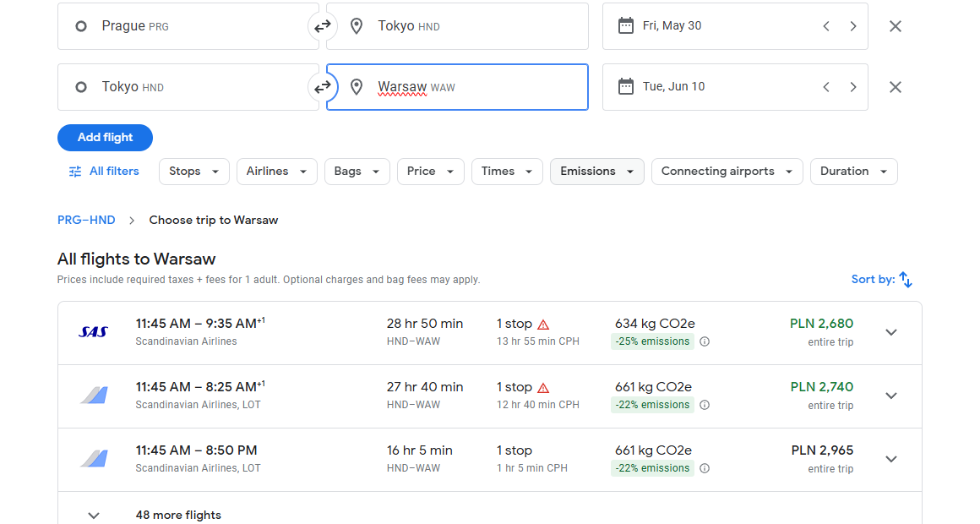
Task: Go to previous day before Tue, Jun 10
Action: coord(826,87)
